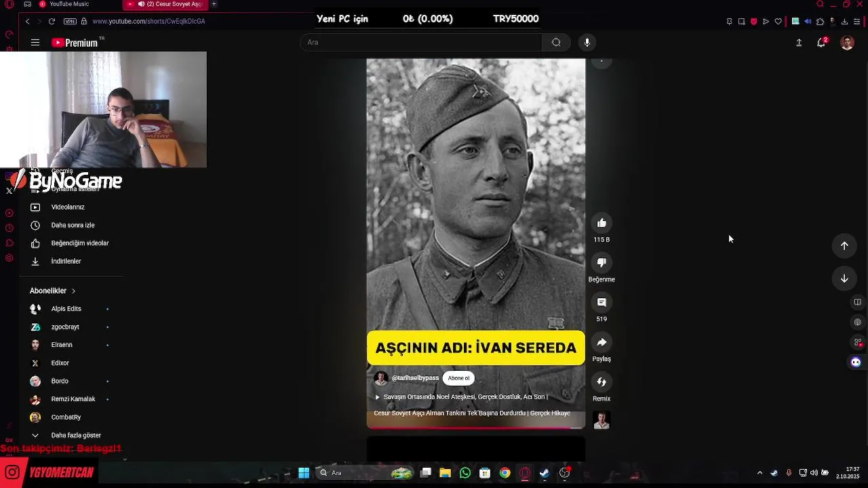This screenshot has width=868, height=488.
Task: Click the search magnifier button
Action: pos(556,42)
